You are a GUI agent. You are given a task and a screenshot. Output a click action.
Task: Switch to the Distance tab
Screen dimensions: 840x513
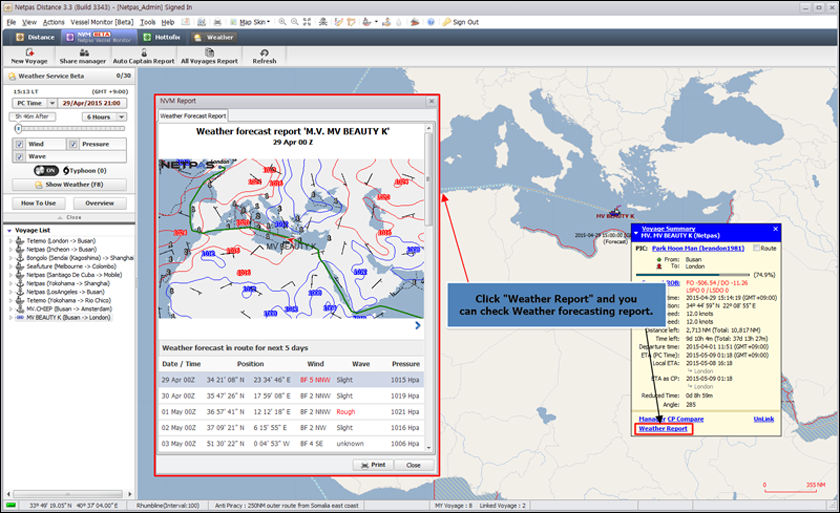pyautogui.click(x=35, y=37)
